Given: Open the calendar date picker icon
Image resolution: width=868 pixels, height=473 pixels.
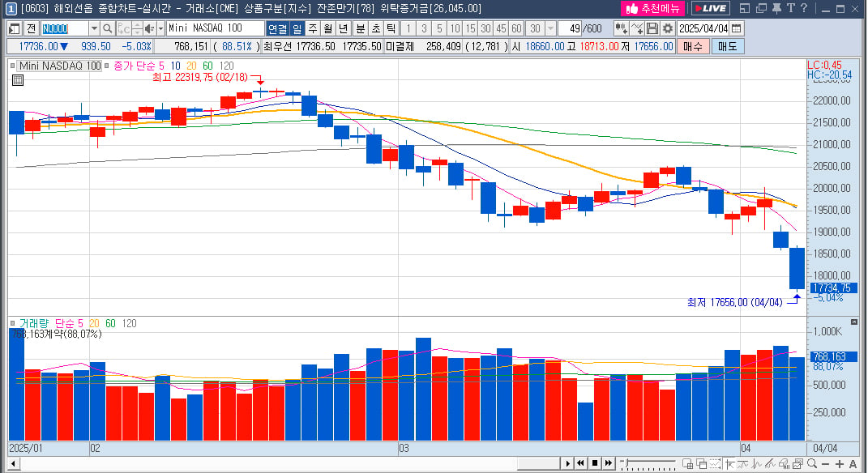Looking at the screenshot, I should [x=737, y=28].
